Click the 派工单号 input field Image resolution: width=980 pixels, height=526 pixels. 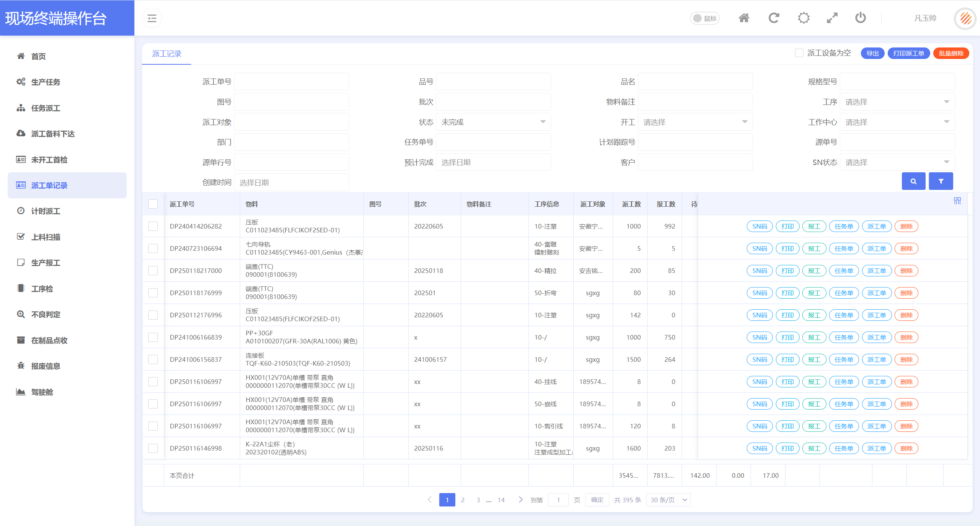[x=291, y=82]
